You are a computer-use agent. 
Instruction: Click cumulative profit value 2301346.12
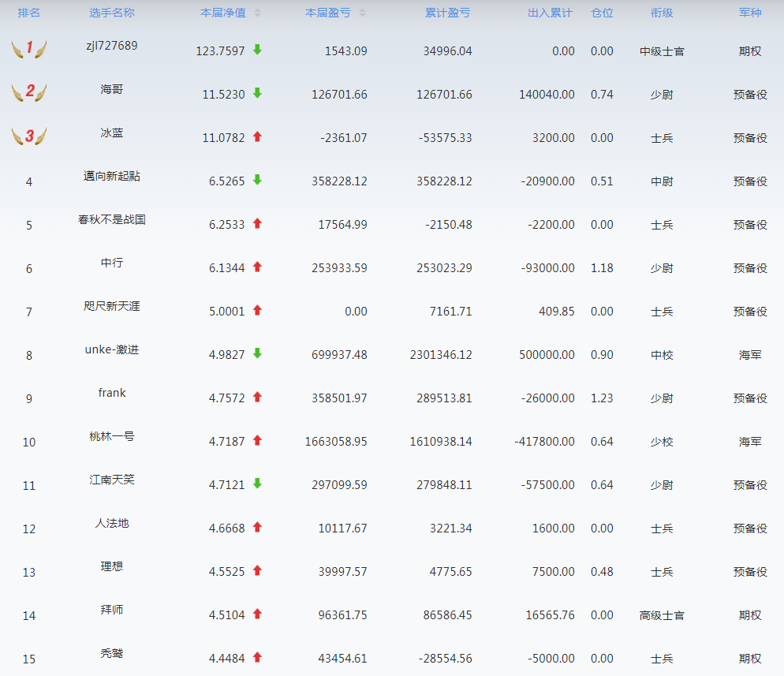[x=441, y=355]
